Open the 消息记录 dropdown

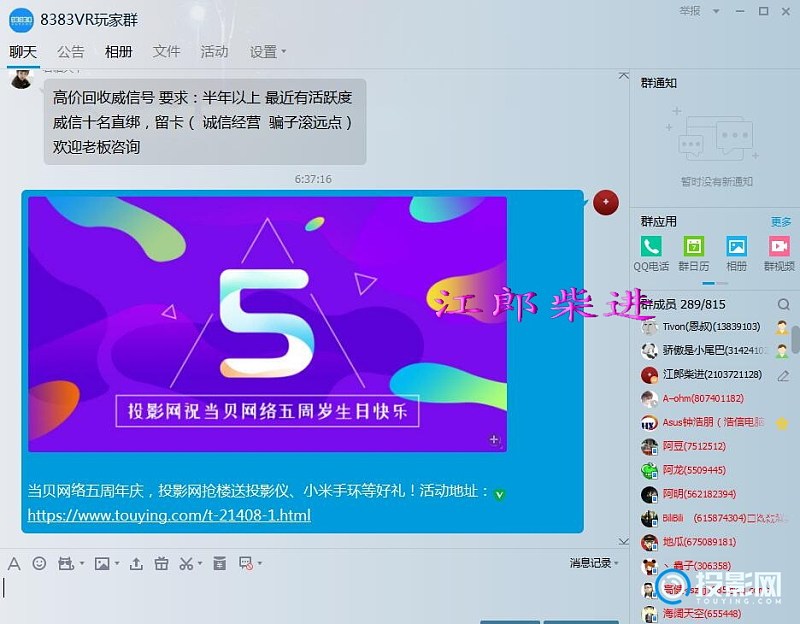point(594,563)
